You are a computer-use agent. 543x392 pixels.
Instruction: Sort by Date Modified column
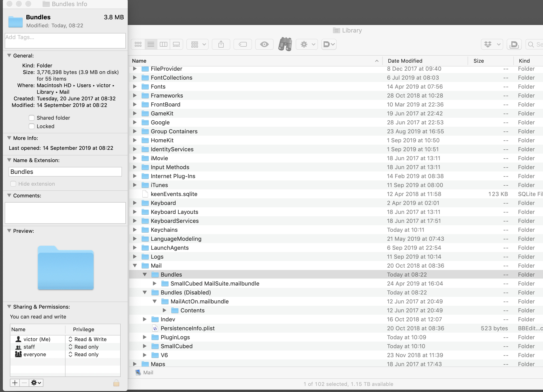[405, 61]
